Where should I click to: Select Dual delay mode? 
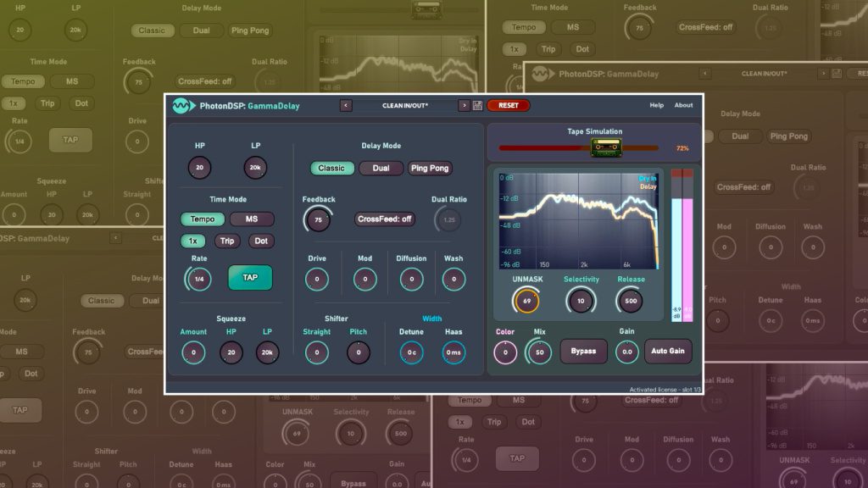coord(381,169)
